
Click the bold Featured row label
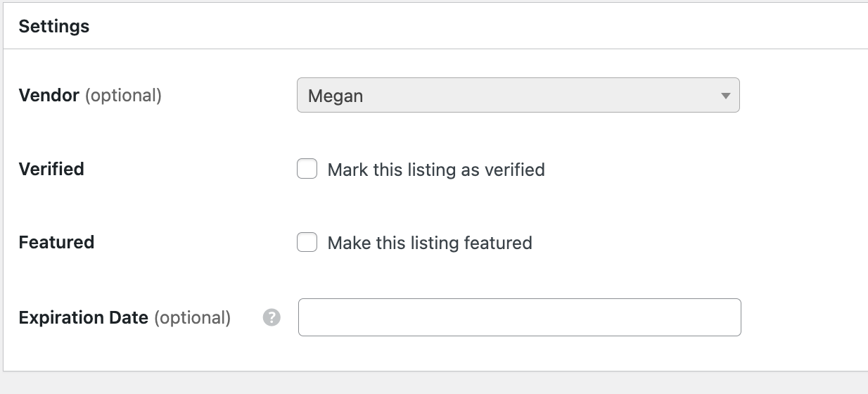(56, 242)
